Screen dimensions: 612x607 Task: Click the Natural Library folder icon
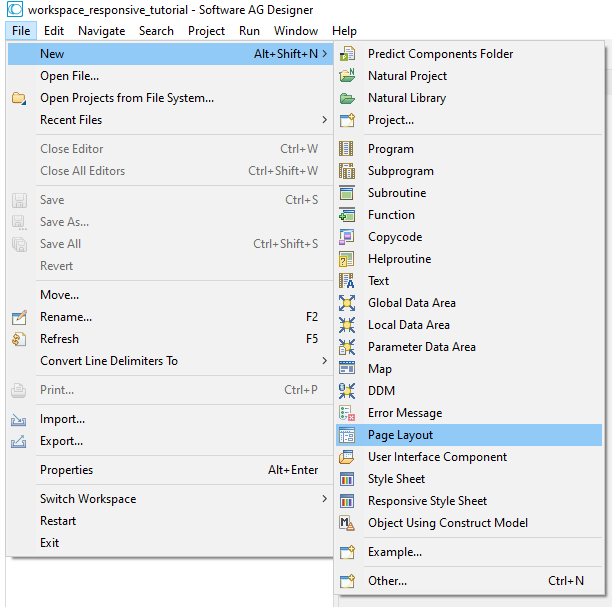click(x=347, y=98)
